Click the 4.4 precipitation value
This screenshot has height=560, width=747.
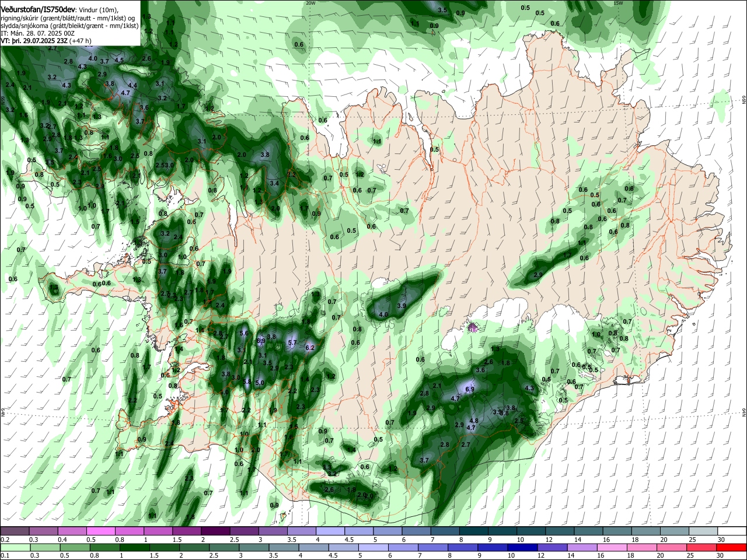[x=132, y=86]
